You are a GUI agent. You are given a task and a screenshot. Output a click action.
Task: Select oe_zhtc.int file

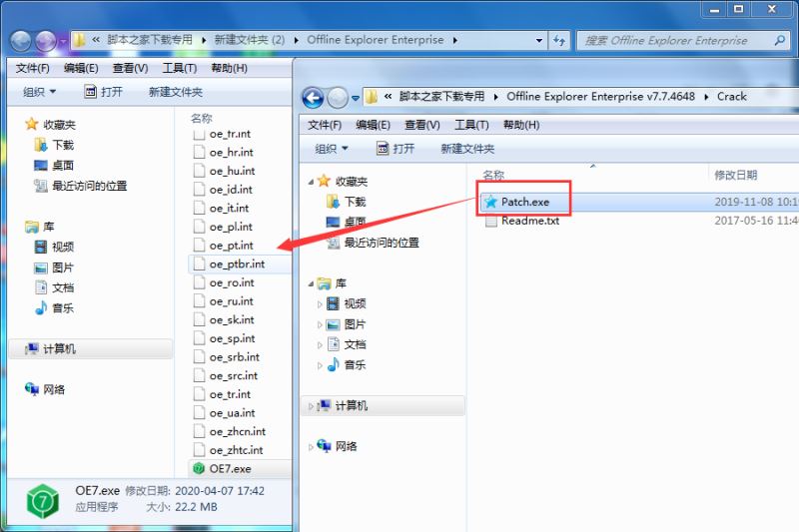[x=236, y=450]
